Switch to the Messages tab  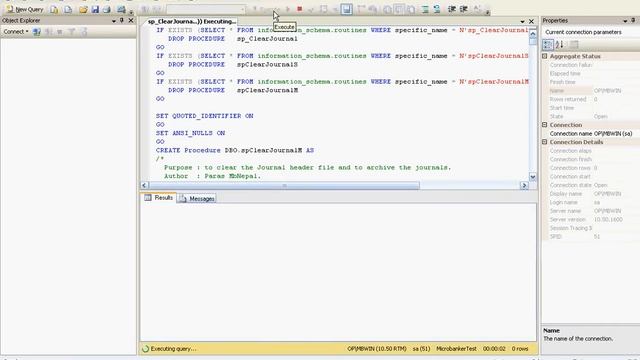click(x=197, y=198)
